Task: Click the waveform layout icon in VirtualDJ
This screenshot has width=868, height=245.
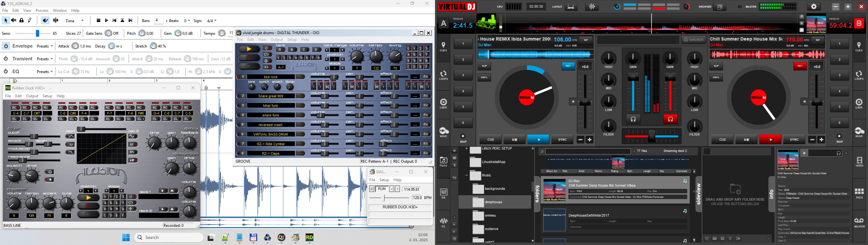Action: point(592,7)
